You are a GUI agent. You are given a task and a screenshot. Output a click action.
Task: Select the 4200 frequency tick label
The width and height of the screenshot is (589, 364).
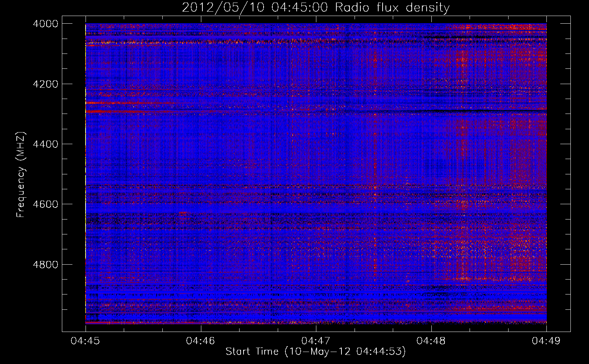(46, 84)
